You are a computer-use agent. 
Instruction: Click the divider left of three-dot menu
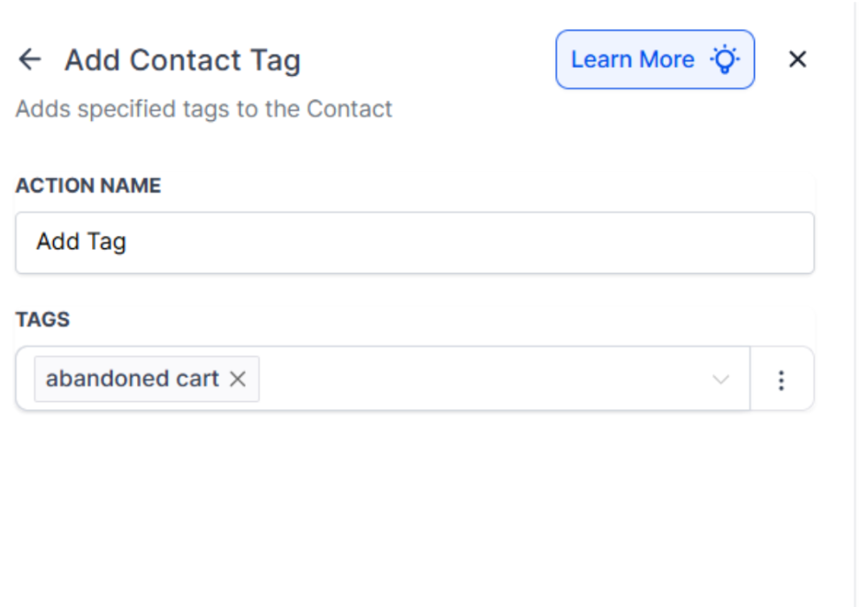750,379
